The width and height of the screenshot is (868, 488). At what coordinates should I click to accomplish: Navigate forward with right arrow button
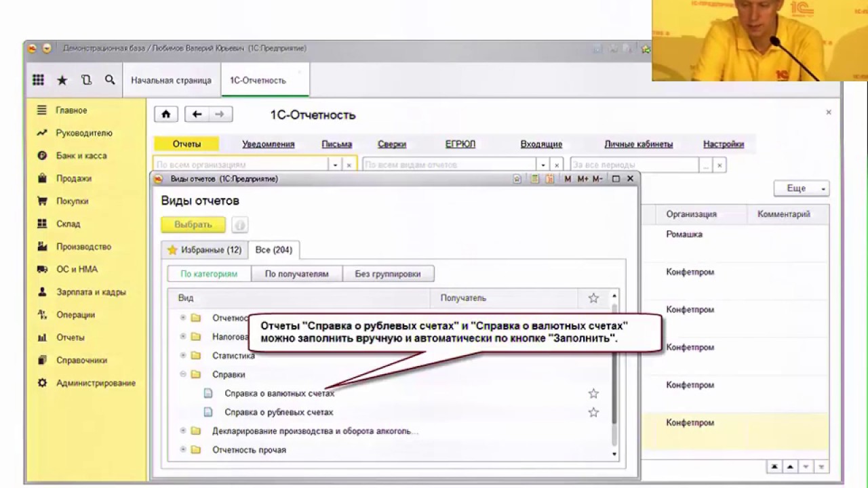coord(220,115)
